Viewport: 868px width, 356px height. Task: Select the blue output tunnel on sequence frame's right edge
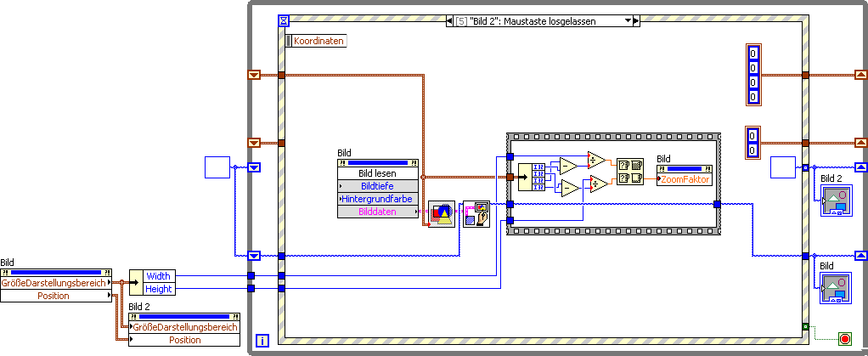tap(717, 204)
